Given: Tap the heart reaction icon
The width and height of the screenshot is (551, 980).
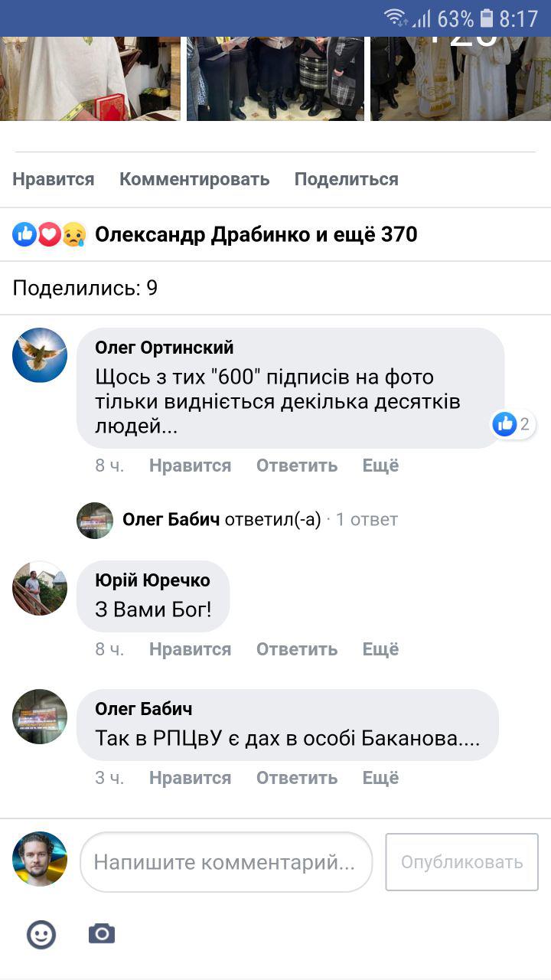Looking at the screenshot, I should click(49, 234).
